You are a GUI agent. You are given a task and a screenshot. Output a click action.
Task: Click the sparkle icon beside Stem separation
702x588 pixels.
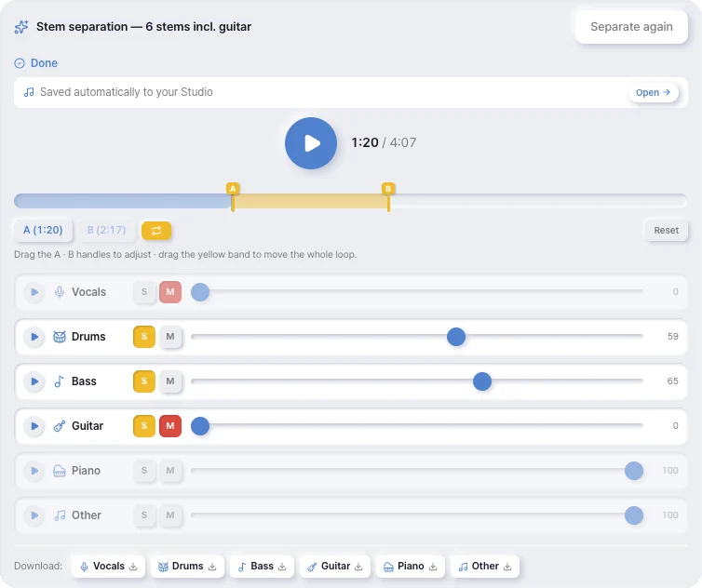click(x=21, y=27)
